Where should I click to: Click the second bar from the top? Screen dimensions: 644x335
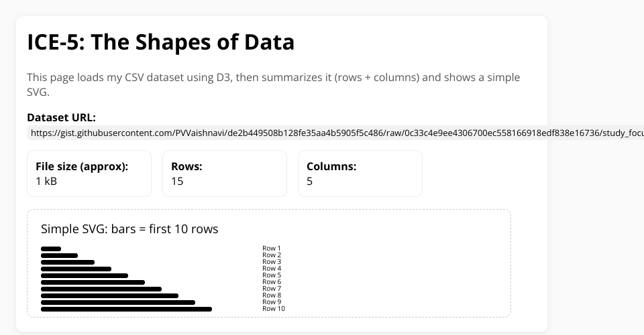tap(59, 255)
